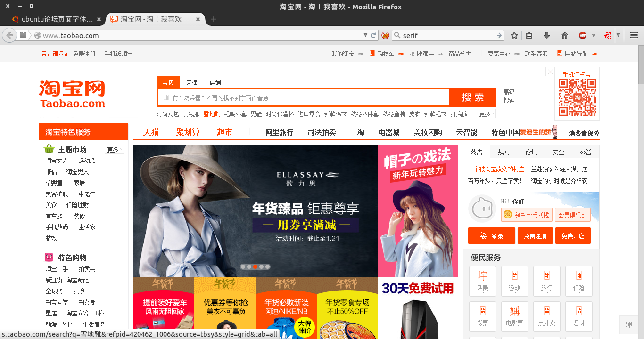Bookmark this page with the star icon

514,35
